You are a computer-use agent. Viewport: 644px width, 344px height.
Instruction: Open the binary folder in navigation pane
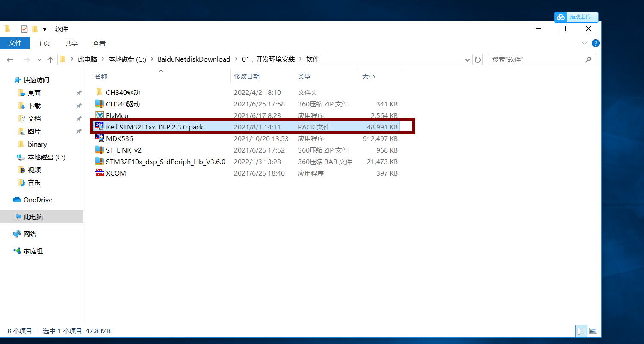tap(37, 144)
